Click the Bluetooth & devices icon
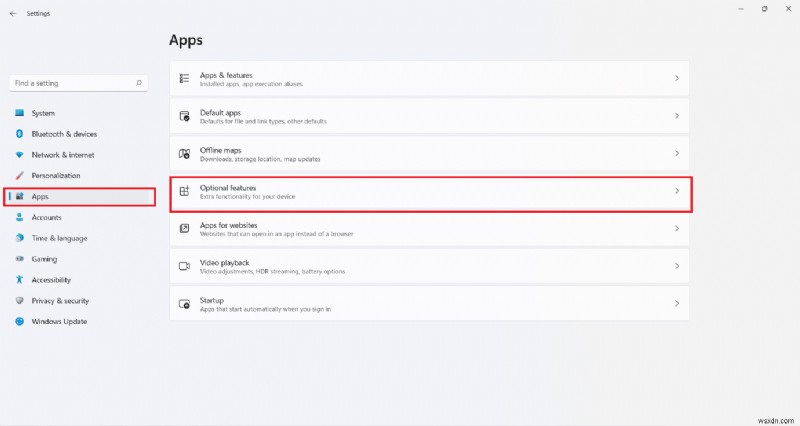 19,134
